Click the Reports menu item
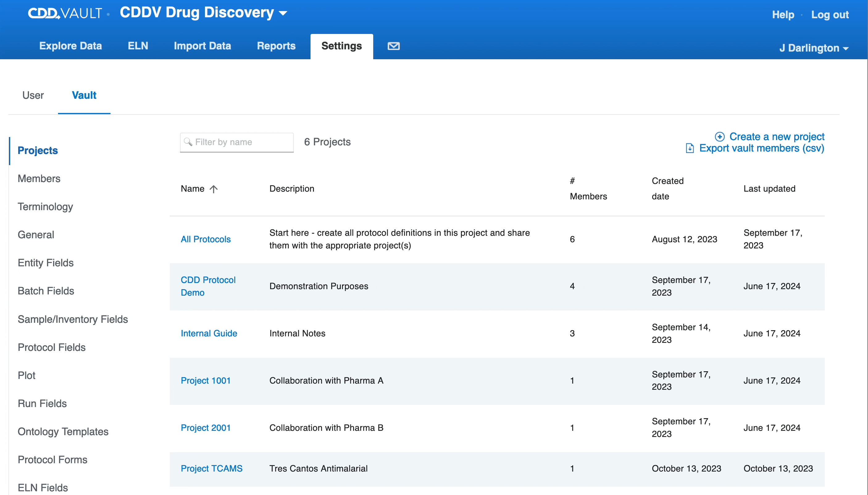The height and width of the screenshot is (495, 868). [276, 46]
